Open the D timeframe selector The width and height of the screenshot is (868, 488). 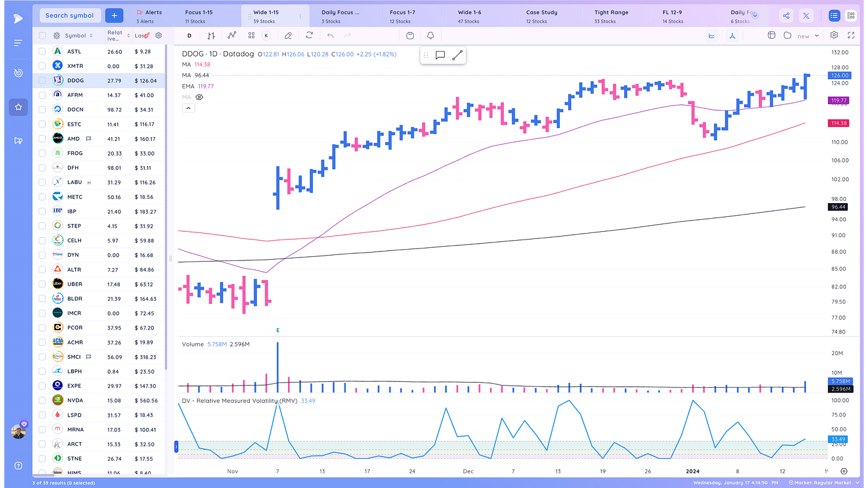pyautogui.click(x=190, y=36)
